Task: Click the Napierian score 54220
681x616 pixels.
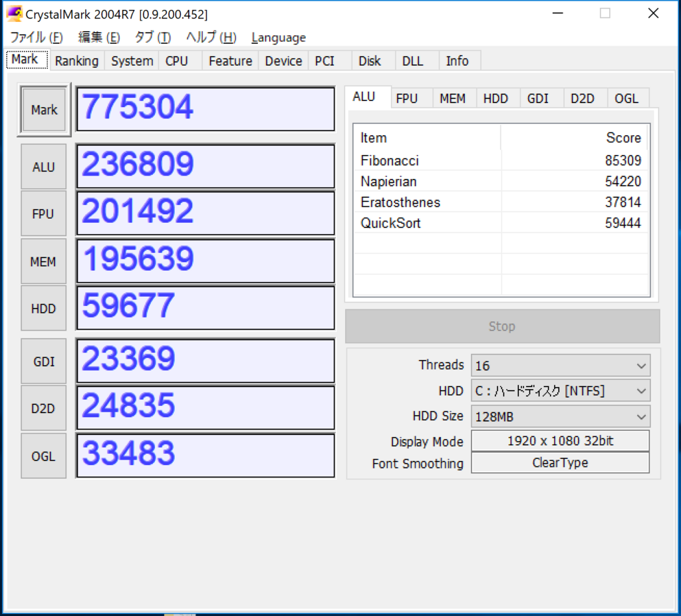Action: tap(622, 181)
